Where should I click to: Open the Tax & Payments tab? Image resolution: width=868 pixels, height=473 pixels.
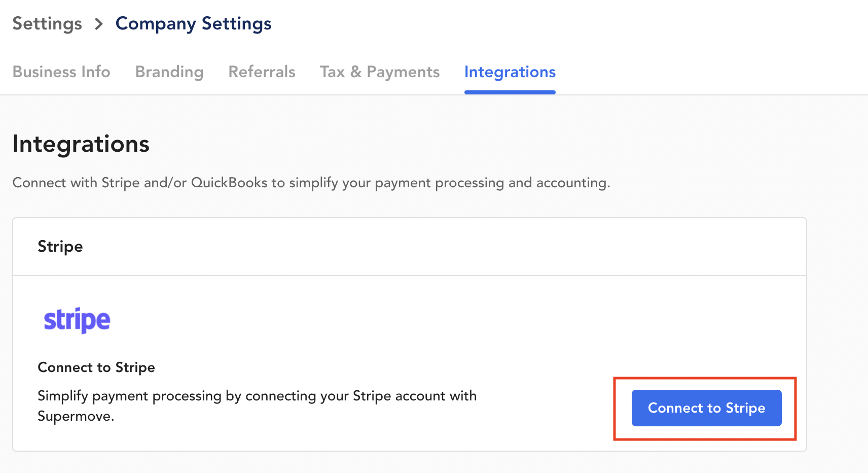(x=380, y=72)
